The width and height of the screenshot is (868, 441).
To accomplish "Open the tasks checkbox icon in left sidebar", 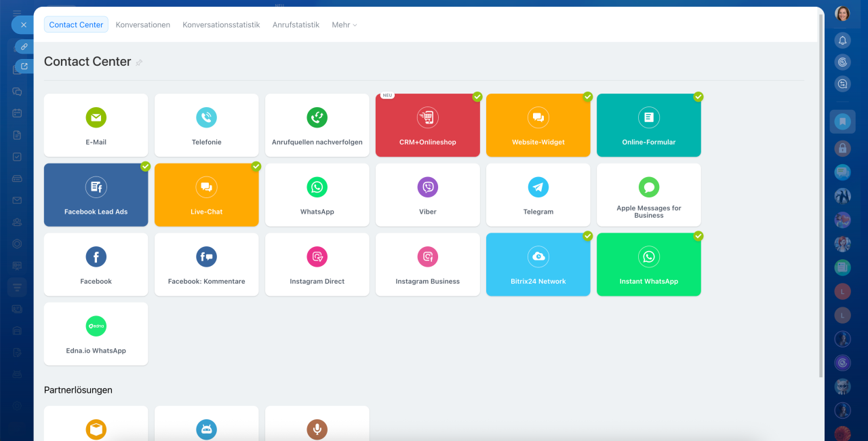I will click(17, 157).
